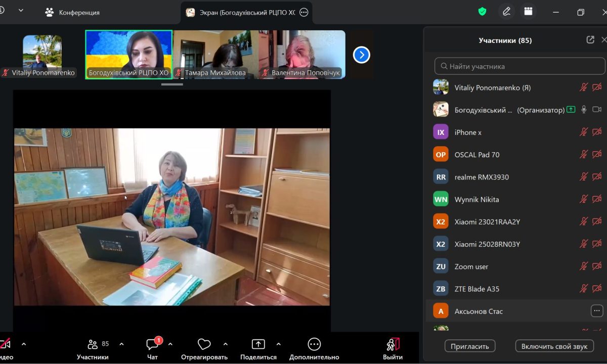Open Дополнительно more options icon
This screenshot has width=607, height=364.
(314, 345)
